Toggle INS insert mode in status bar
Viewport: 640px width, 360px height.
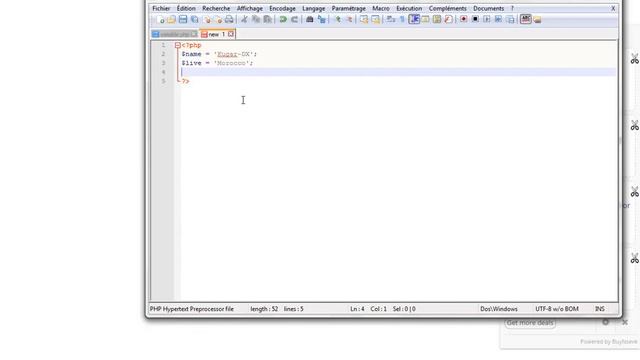[x=600, y=309]
